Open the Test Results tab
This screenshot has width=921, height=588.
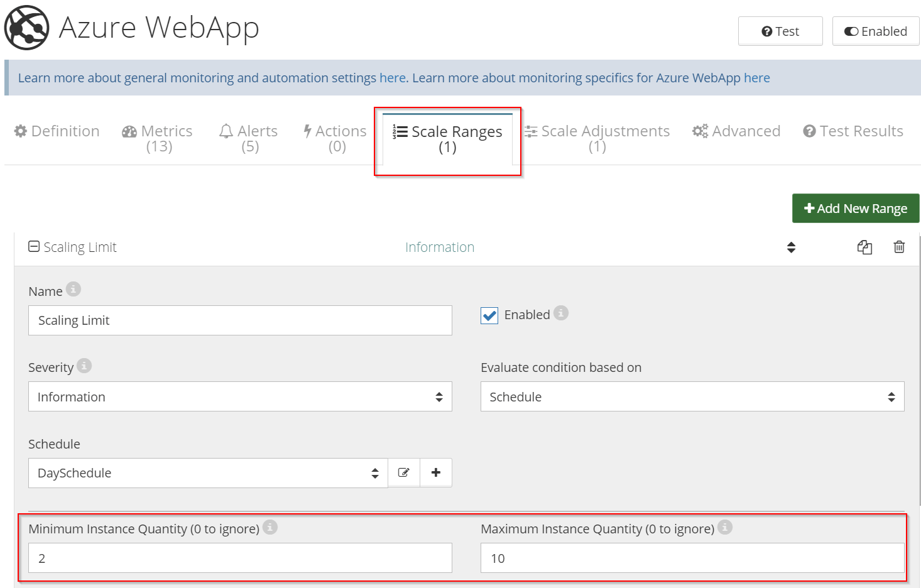tap(853, 131)
